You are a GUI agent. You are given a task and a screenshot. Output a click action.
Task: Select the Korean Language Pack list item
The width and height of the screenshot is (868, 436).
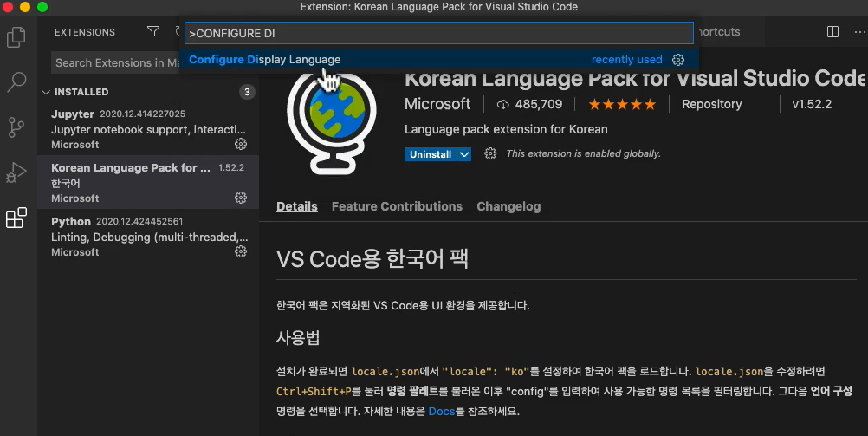tap(148, 182)
